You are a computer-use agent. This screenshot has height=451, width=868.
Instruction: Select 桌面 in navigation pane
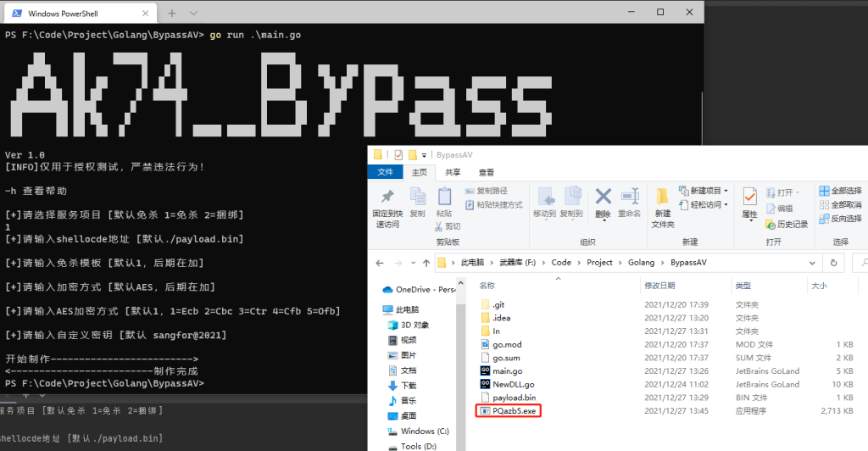(402, 415)
